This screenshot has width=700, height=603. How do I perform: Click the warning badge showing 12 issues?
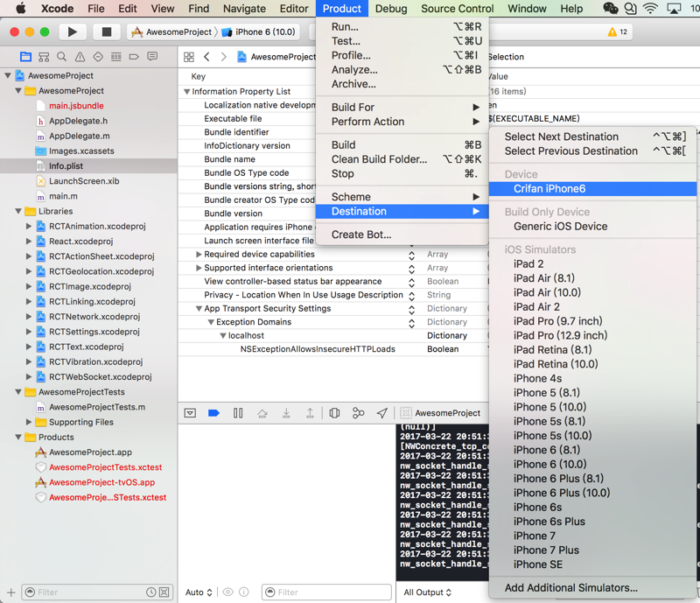pos(618,32)
